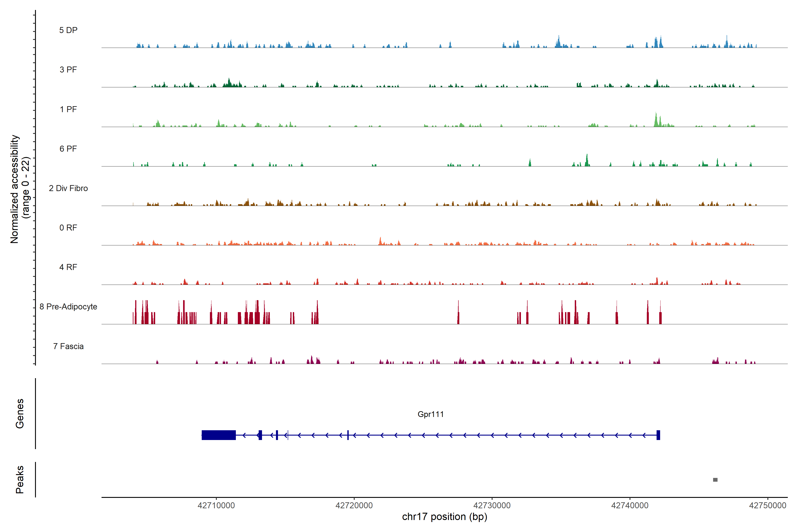Click the 42720000 axis tick label
The height and width of the screenshot is (532, 798).
[x=354, y=505]
